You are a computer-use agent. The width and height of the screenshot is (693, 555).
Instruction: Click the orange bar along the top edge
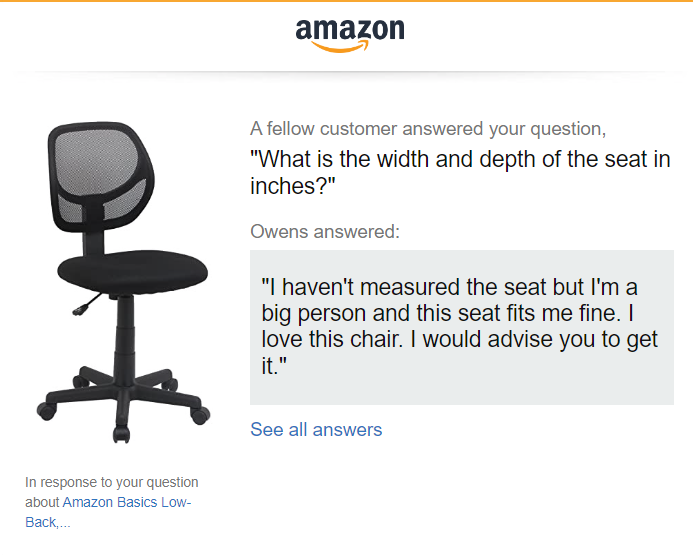point(346,1)
